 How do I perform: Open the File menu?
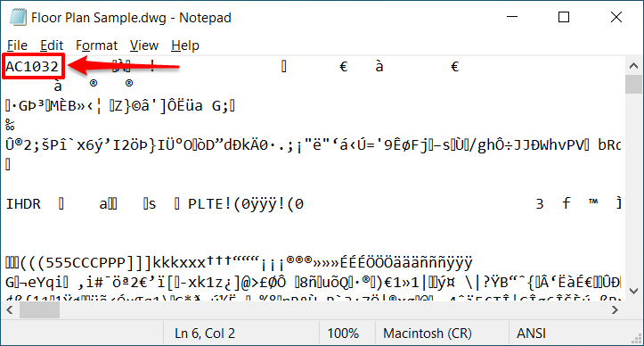coord(17,45)
